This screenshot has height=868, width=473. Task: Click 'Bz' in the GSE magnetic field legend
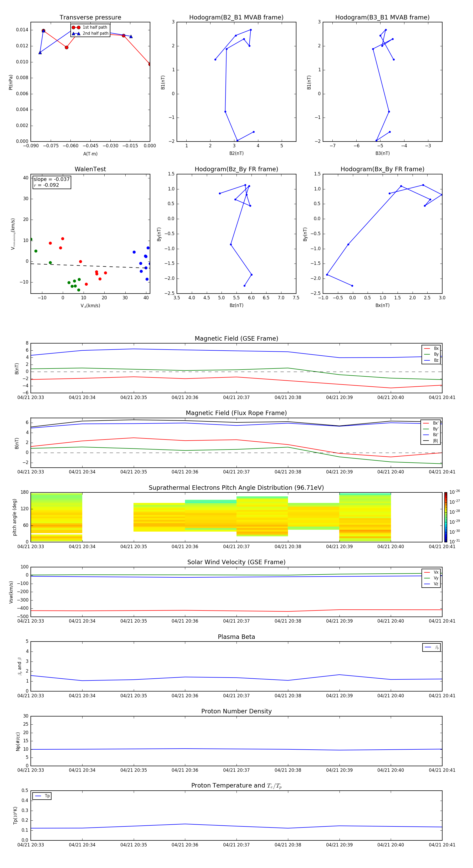(x=431, y=360)
